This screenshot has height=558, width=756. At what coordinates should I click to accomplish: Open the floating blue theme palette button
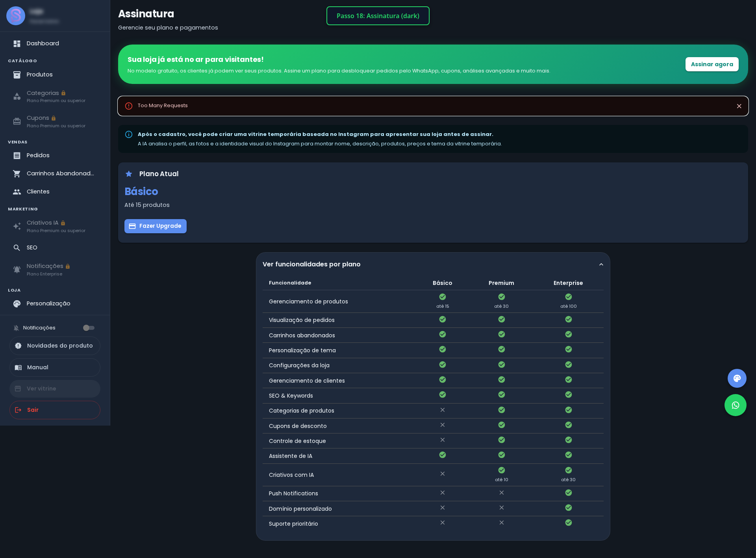[x=737, y=378]
